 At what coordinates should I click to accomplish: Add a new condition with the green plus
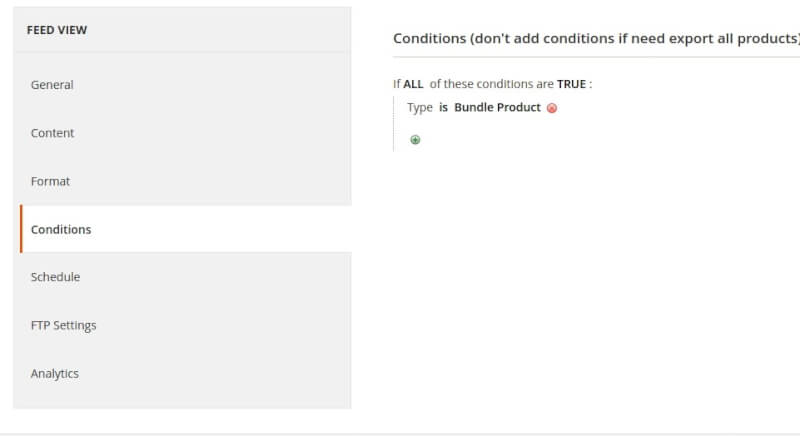(415, 140)
